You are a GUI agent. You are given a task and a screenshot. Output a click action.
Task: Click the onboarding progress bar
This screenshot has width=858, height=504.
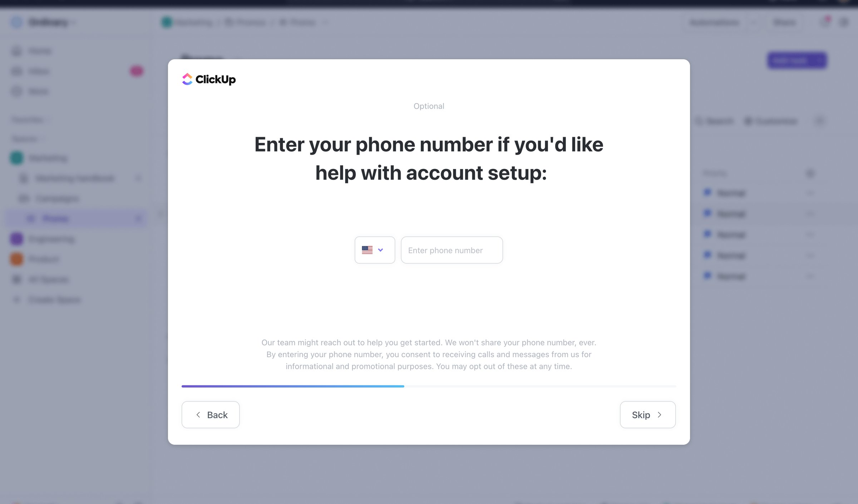click(429, 386)
